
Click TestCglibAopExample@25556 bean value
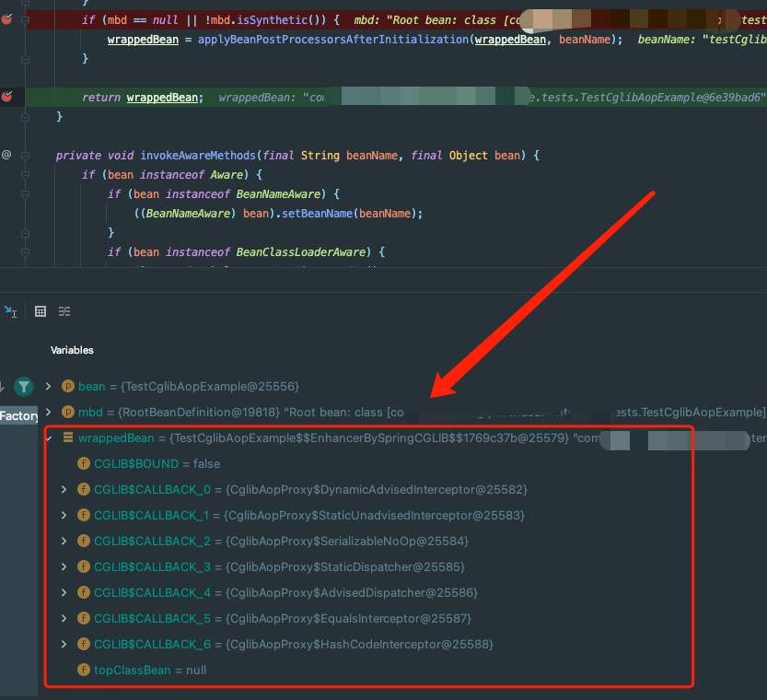pyautogui.click(x=210, y=387)
